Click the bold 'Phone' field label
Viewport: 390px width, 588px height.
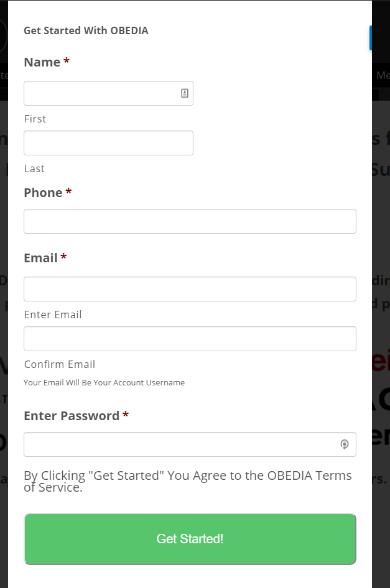(x=43, y=193)
